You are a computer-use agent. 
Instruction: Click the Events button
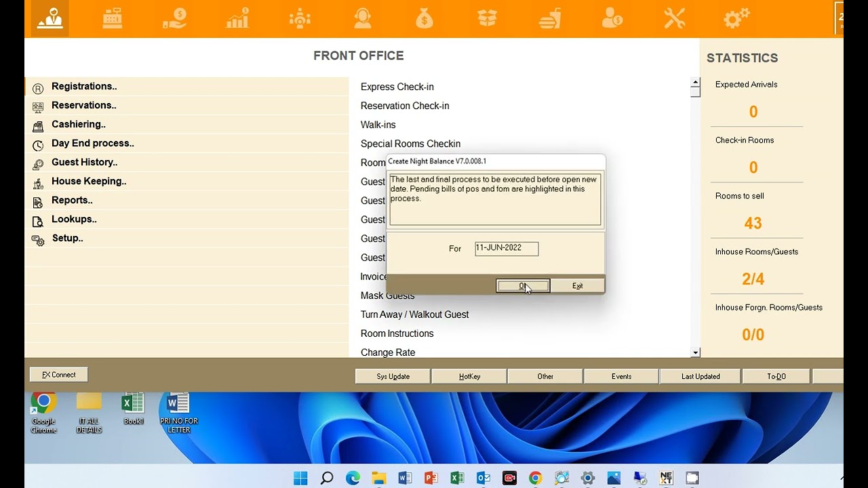621,376
